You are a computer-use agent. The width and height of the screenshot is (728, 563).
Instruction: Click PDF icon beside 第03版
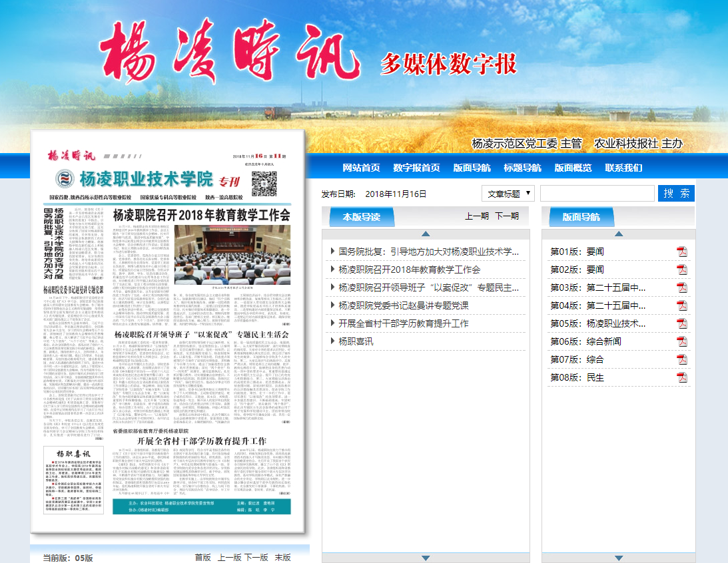[x=681, y=287]
